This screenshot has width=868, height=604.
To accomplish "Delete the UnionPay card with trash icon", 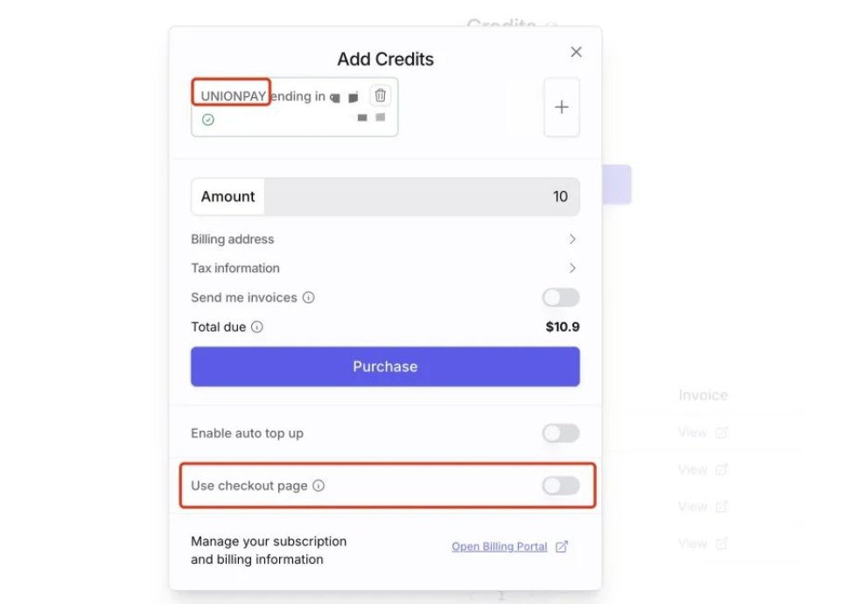I will (x=381, y=95).
